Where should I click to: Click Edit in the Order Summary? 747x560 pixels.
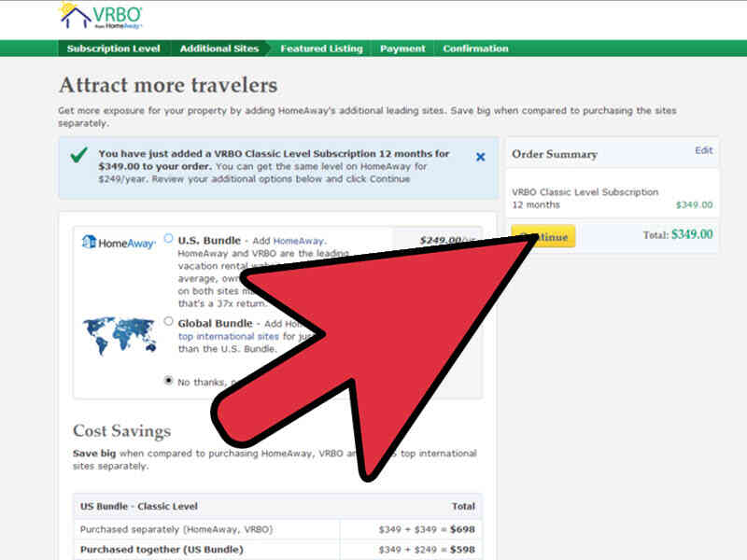704,150
